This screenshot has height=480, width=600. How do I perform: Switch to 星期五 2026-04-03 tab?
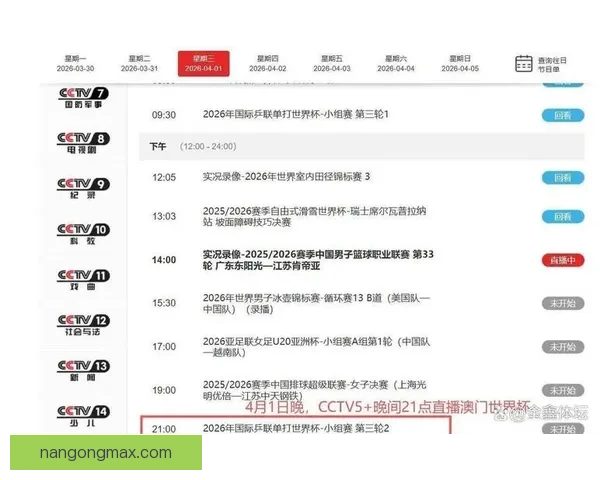point(332,64)
